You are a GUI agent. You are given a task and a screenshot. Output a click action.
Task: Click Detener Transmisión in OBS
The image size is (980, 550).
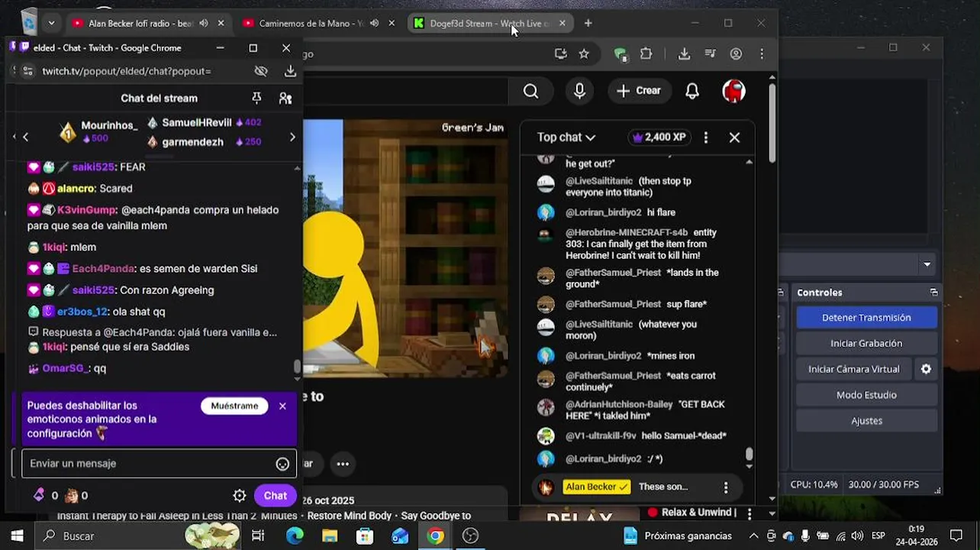point(866,318)
